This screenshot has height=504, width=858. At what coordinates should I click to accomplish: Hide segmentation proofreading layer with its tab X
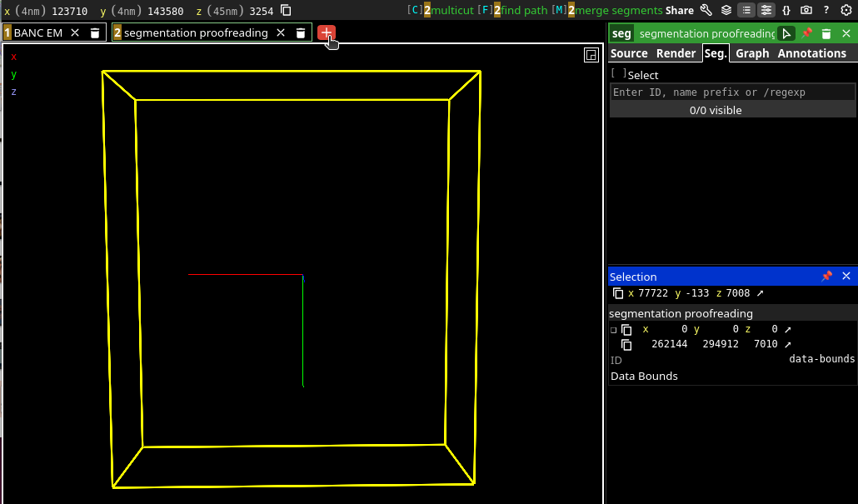click(x=281, y=32)
